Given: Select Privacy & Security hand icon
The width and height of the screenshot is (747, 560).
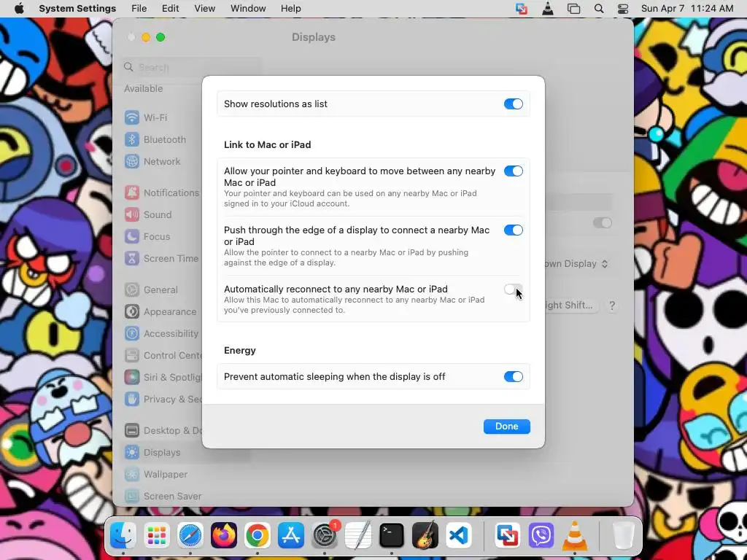Looking at the screenshot, I should tap(132, 400).
